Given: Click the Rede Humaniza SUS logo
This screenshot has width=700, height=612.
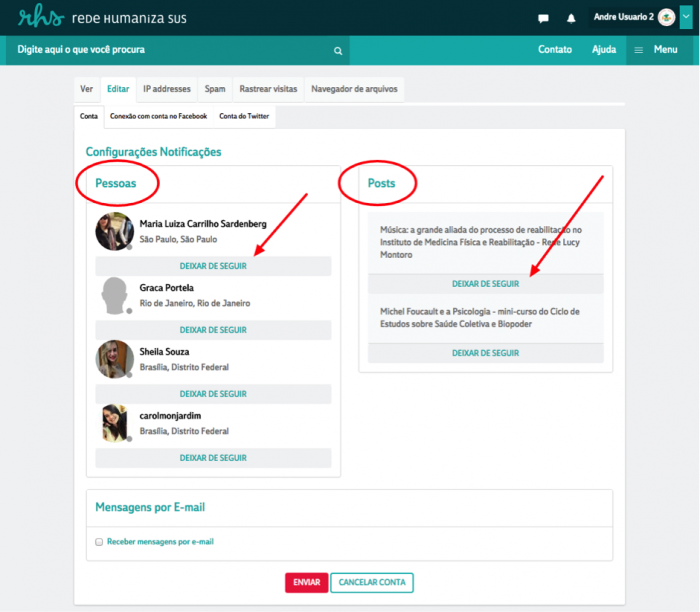Looking at the screenshot, I should point(96,18).
